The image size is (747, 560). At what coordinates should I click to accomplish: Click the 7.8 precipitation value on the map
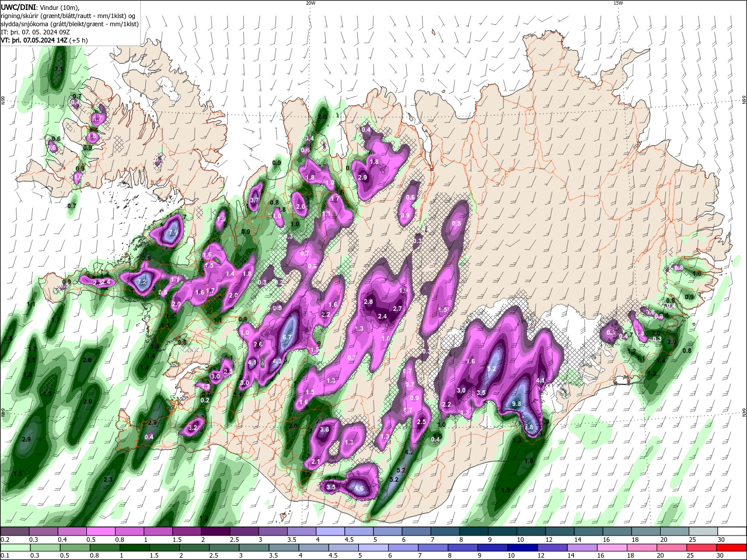529,428
